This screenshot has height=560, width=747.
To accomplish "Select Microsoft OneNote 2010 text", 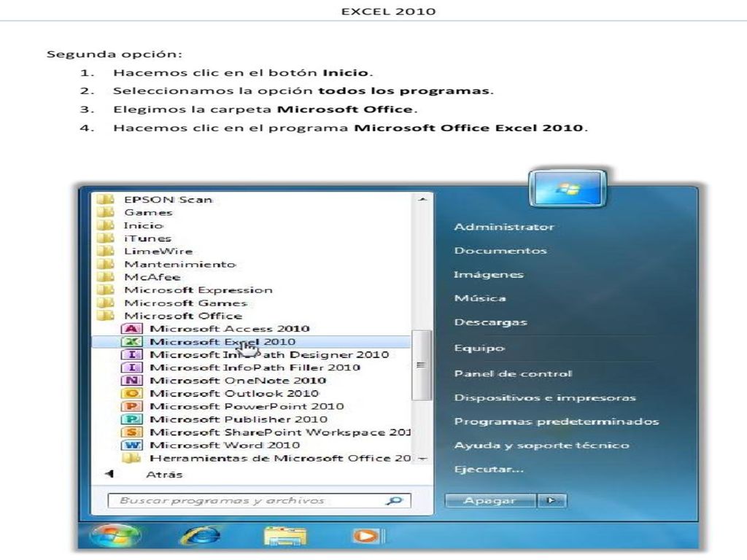I will (x=238, y=380).
